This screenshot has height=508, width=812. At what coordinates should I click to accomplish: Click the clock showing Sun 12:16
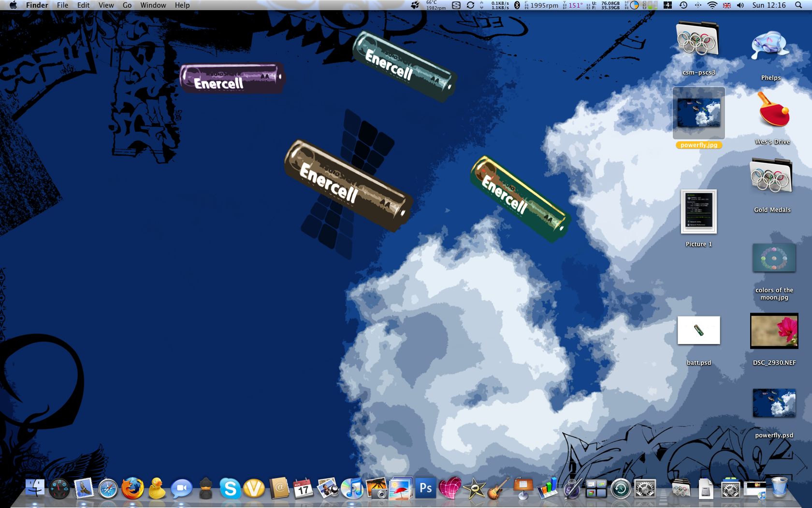point(769,5)
